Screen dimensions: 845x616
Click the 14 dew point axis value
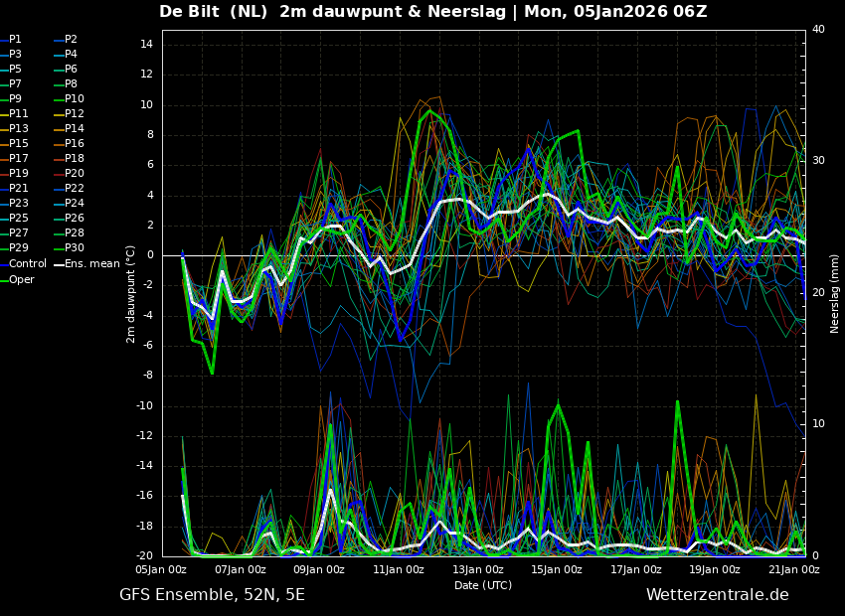pos(146,44)
